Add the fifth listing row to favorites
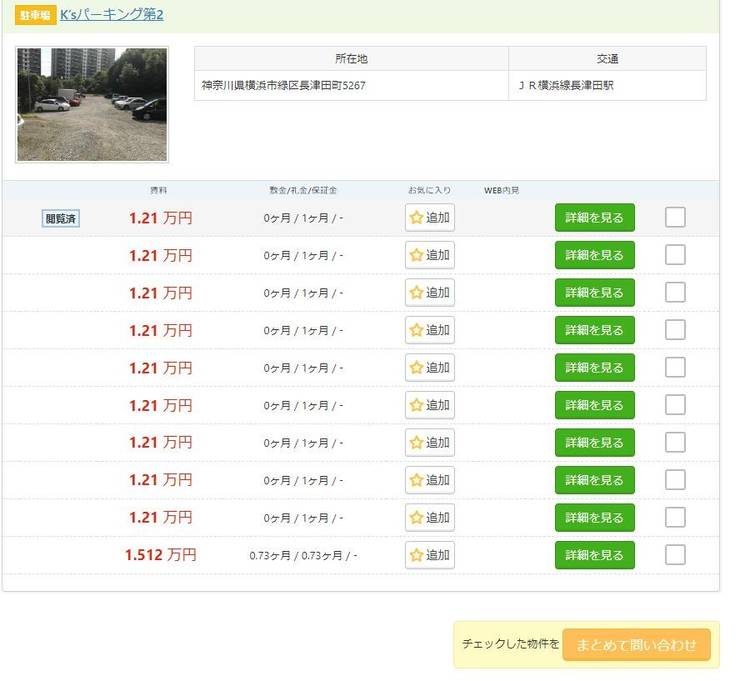The width and height of the screenshot is (750, 681). click(x=430, y=368)
